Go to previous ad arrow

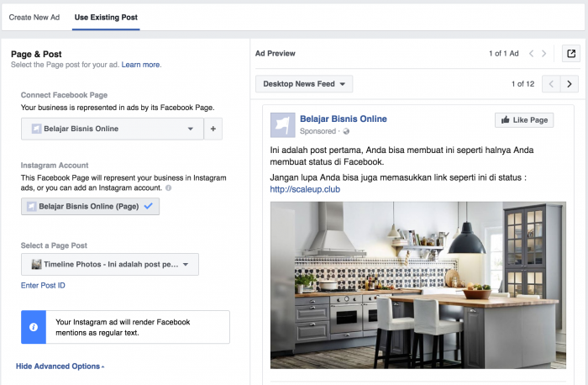[531, 54]
